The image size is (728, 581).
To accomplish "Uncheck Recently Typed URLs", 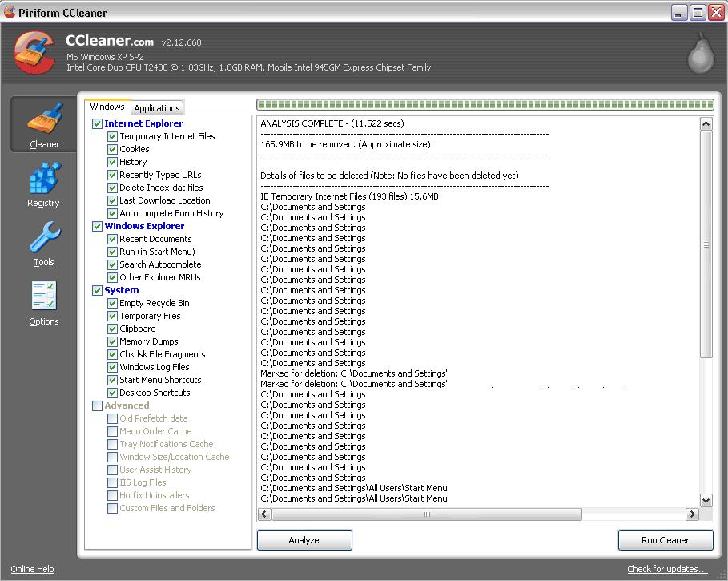I will 112,175.
